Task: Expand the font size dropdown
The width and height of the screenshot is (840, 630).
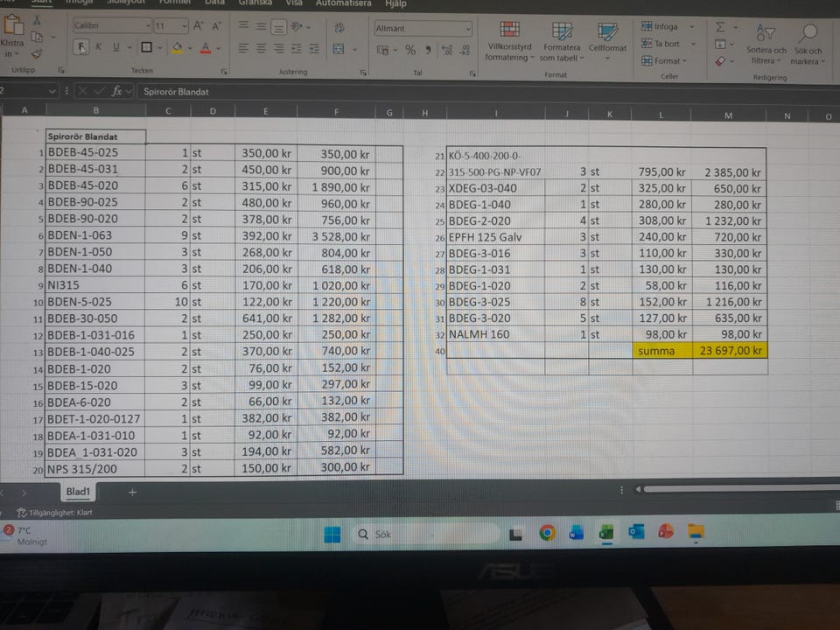Action: click(x=183, y=26)
